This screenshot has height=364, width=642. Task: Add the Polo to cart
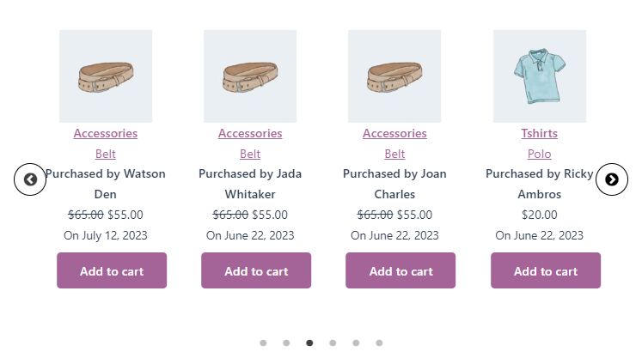[x=545, y=270]
